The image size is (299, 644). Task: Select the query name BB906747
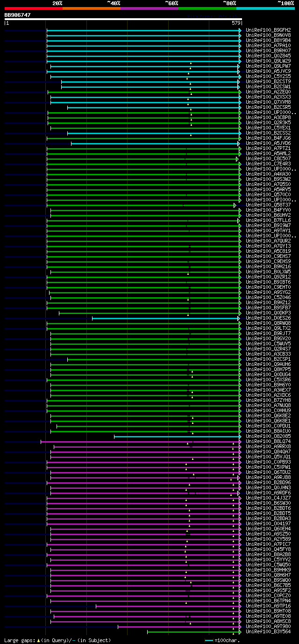pos(18,15)
